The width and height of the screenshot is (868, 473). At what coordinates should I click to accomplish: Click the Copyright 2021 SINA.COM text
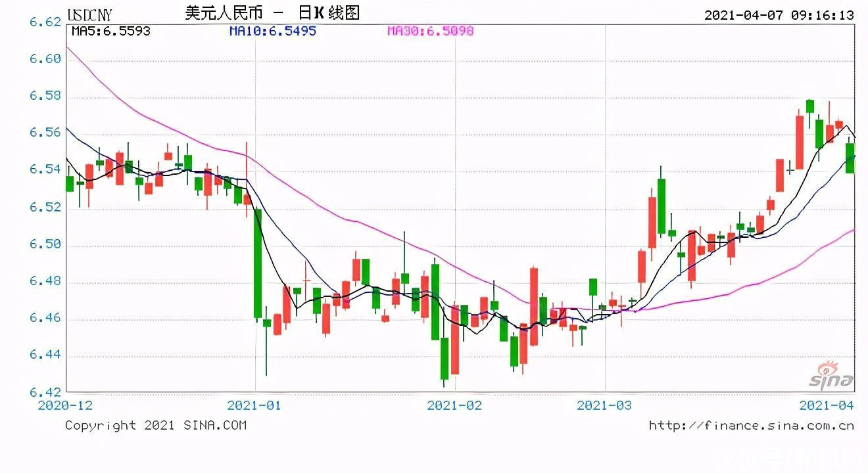coord(156,425)
